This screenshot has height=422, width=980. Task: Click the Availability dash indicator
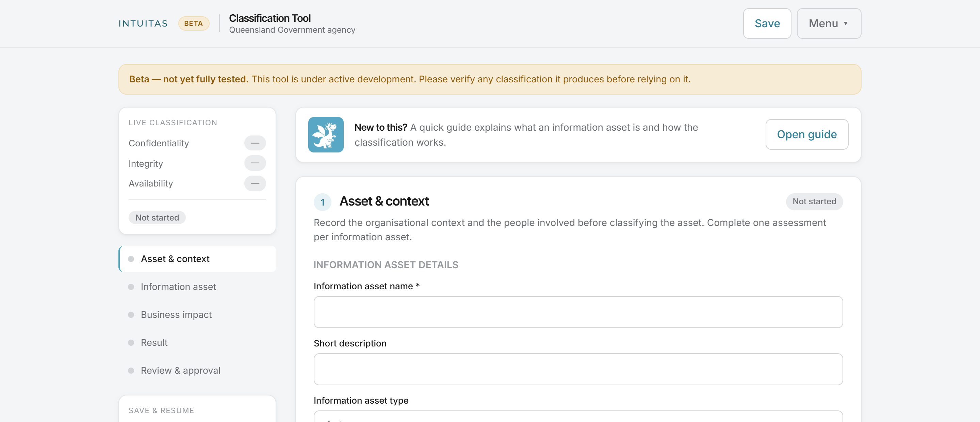click(x=255, y=183)
